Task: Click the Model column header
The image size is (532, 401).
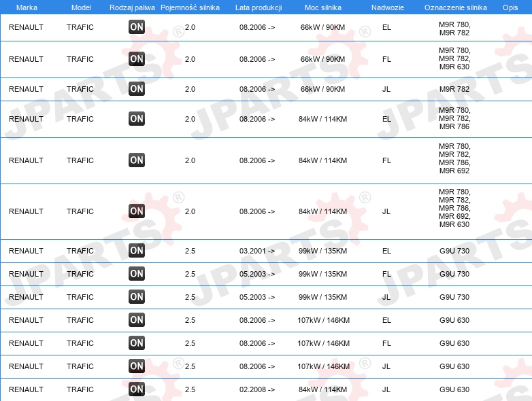Action: pos(81,7)
